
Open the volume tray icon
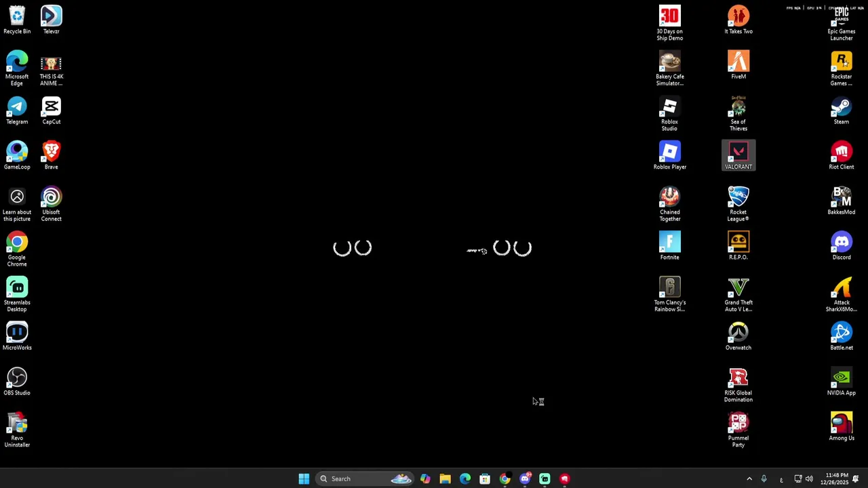(809, 479)
